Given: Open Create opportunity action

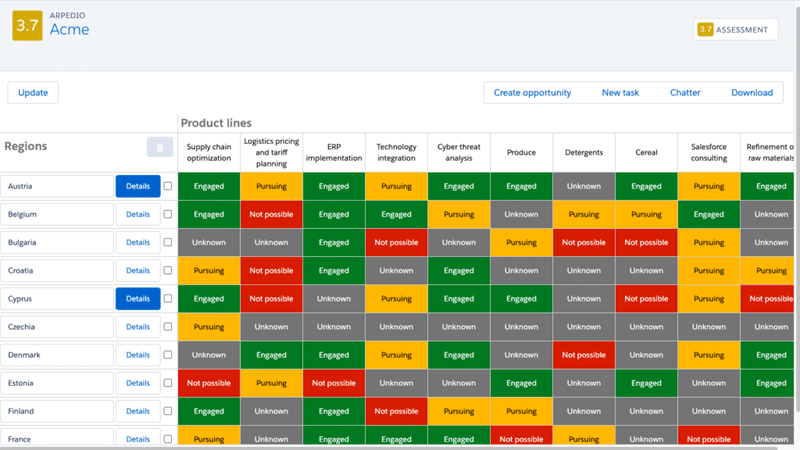Looking at the screenshot, I should point(532,92).
